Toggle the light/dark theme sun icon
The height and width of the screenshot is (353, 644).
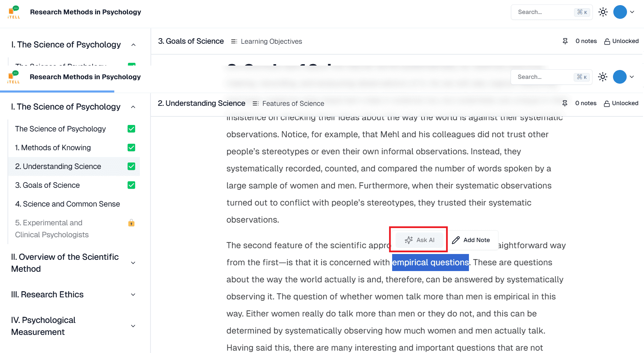(x=603, y=77)
